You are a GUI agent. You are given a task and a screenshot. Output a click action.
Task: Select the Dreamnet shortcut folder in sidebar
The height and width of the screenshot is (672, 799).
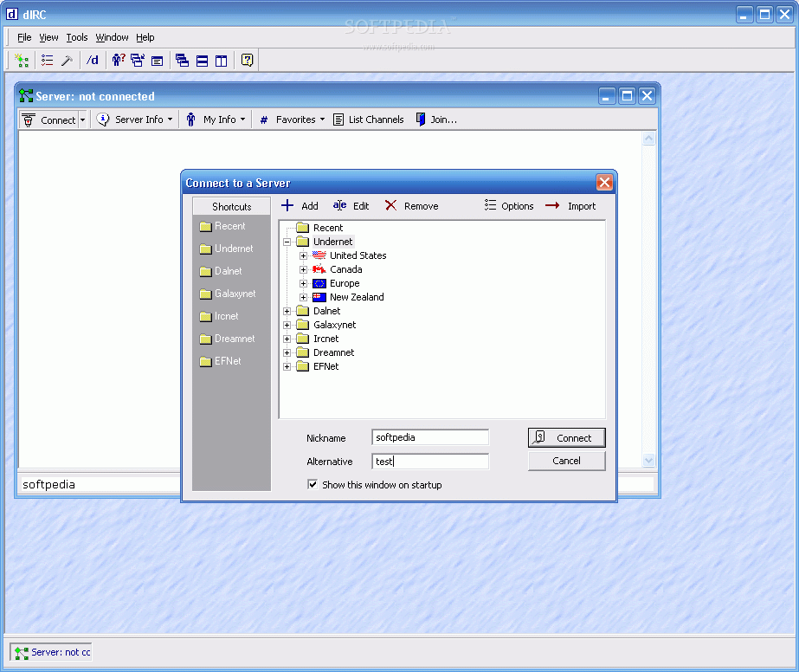(x=227, y=339)
